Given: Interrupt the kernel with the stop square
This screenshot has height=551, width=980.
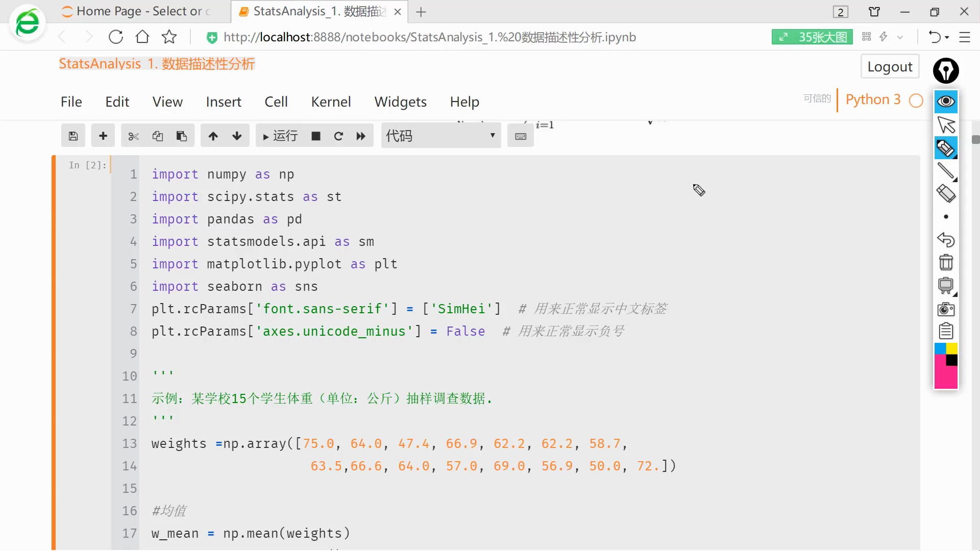Looking at the screenshot, I should [x=316, y=136].
